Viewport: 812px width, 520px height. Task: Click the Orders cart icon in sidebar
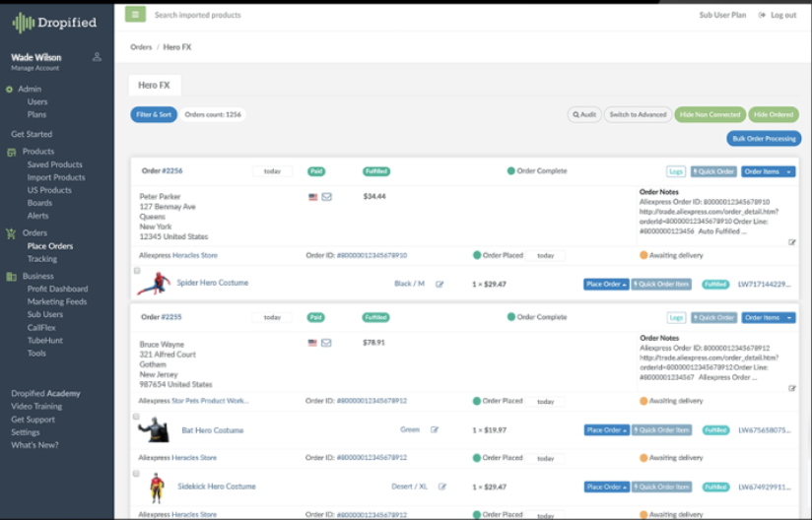tap(11, 233)
